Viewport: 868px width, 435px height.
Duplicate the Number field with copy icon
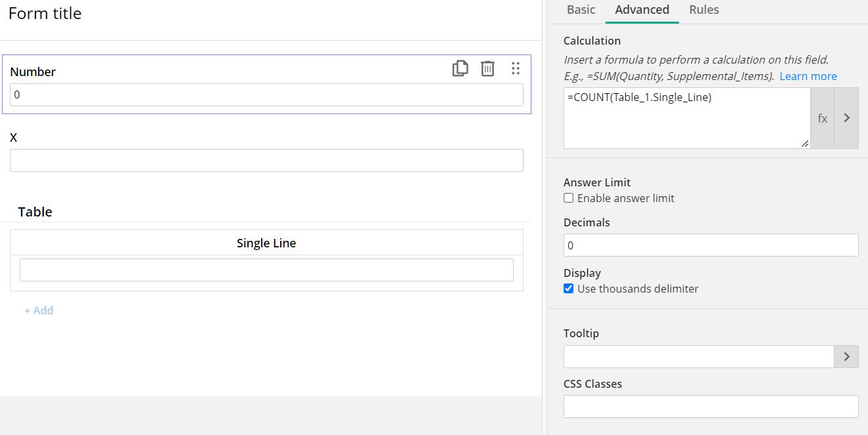coord(460,68)
